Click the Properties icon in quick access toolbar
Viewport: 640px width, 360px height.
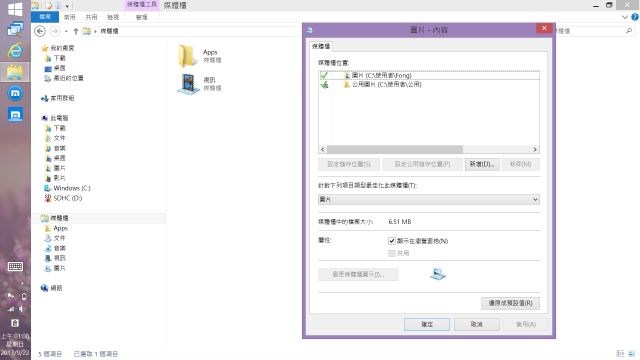(x=49, y=6)
